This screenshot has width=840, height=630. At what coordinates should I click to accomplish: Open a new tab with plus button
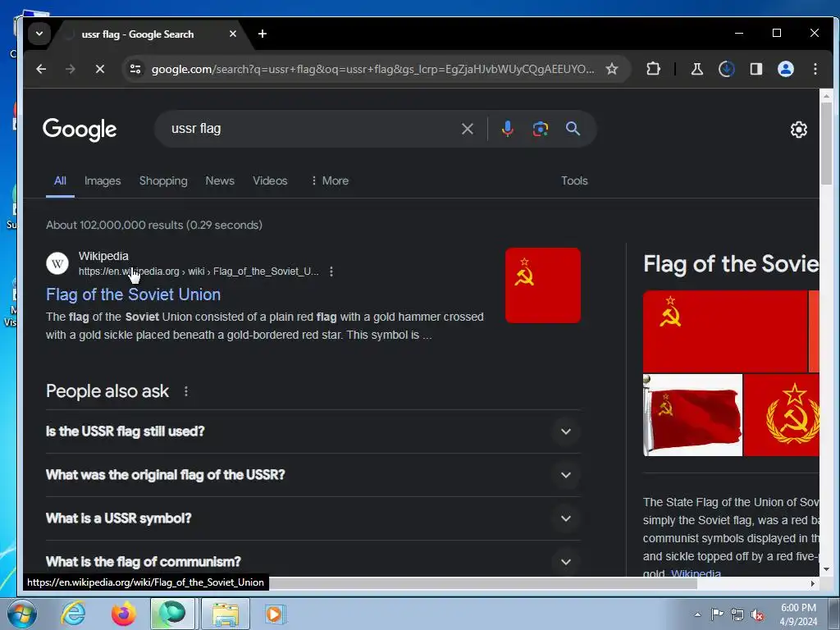(x=262, y=34)
